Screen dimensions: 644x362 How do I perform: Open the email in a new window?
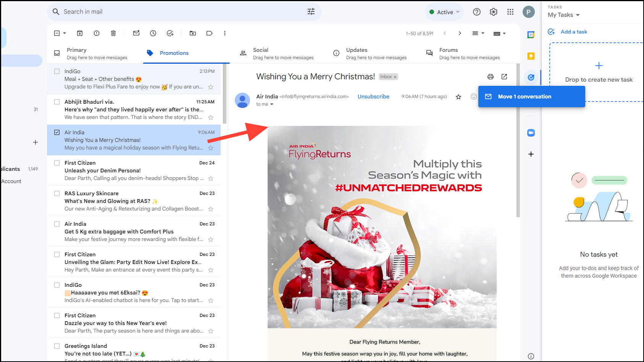click(x=504, y=77)
